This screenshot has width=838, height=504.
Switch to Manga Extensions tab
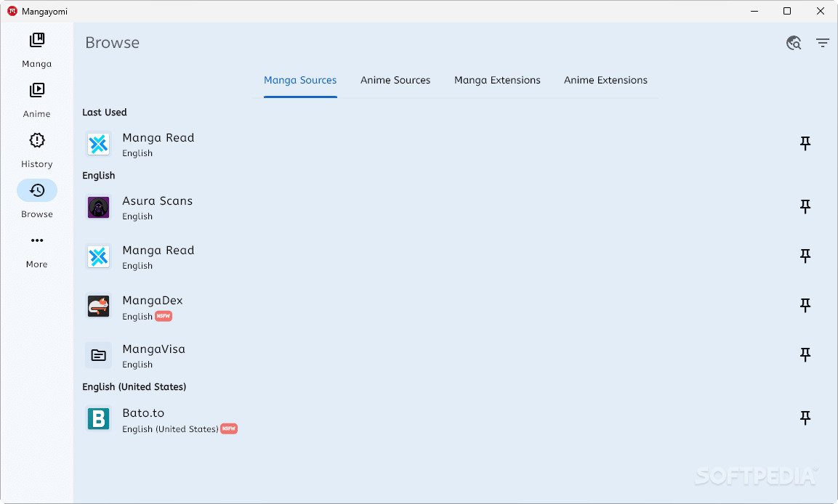[x=497, y=80]
